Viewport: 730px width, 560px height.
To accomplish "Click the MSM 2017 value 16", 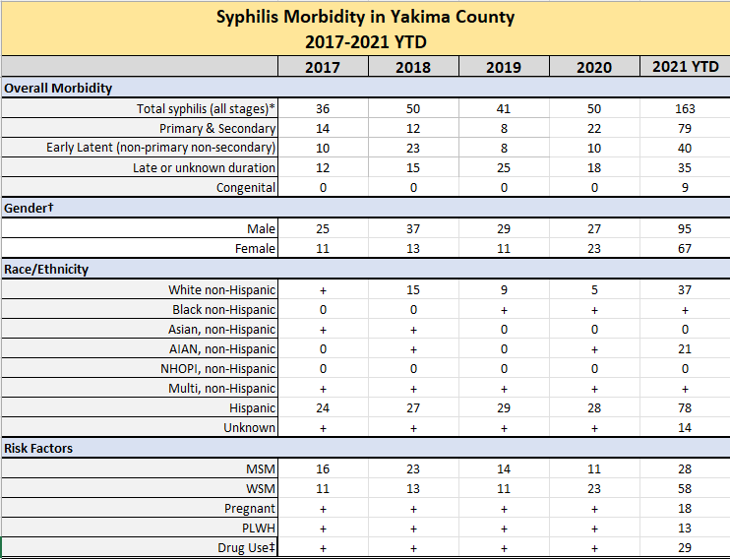I will [322, 468].
